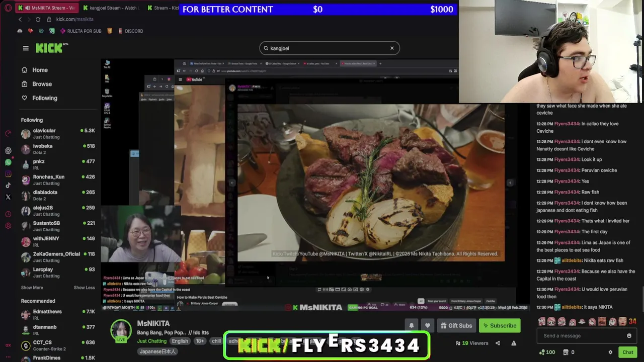
Task: Open ChatGPT in Opera sidebar
Action: point(8,151)
